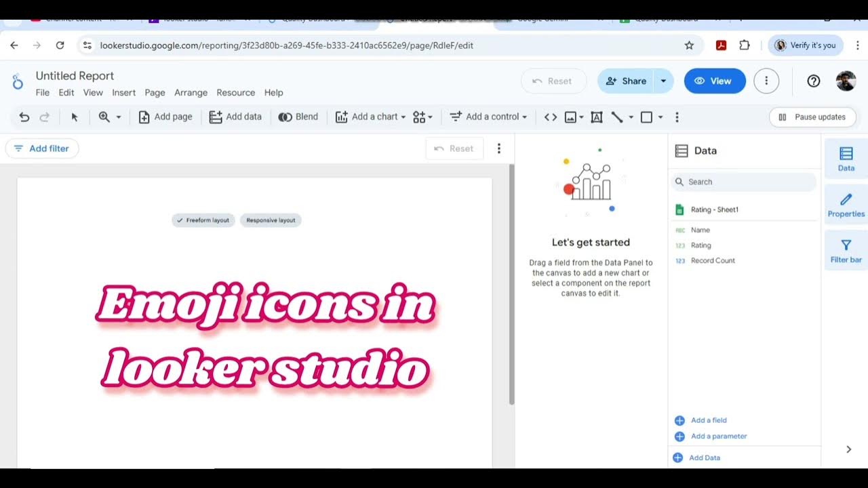Select the line drawing tool
The height and width of the screenshot is (488, 868).
(617, 117)
